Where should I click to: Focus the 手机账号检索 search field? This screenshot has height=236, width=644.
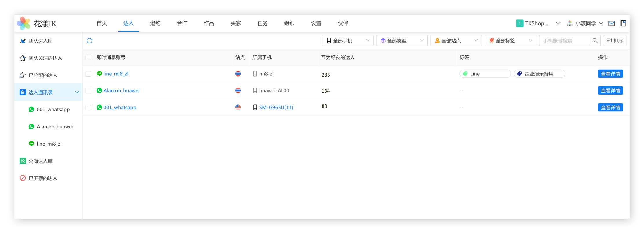click(564, 41)
